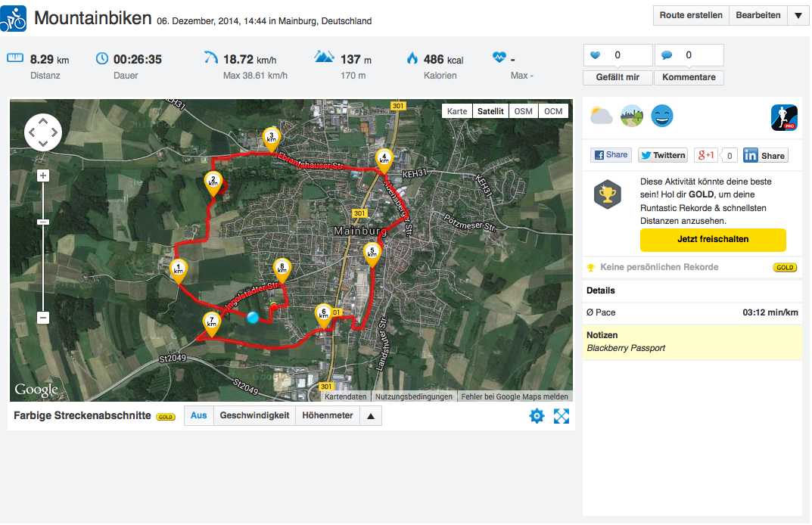Click the trail surface icon
The image size is (812, 525).
[x=632, y=116]
